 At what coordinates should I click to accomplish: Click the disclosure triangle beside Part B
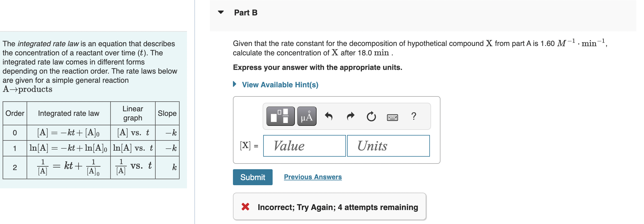(221, 13)
